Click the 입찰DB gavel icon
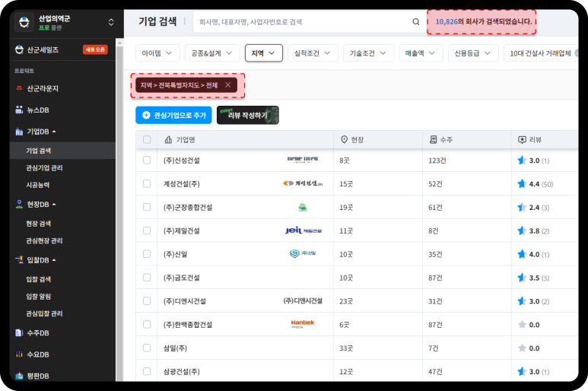This screenshot has height=391, width=588. [x=19, y=260]
